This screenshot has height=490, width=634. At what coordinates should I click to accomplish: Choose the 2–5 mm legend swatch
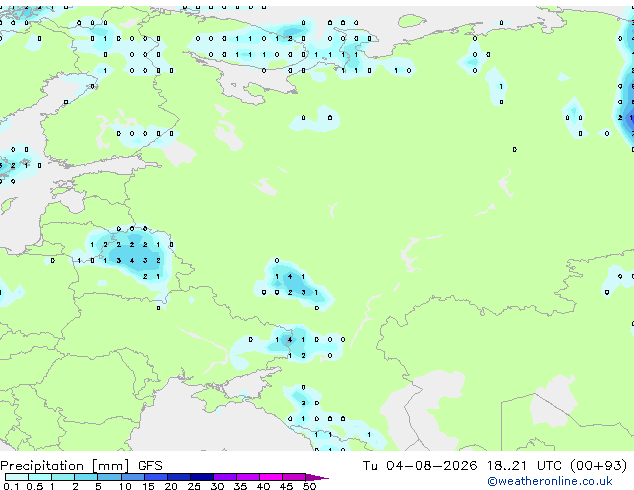[86, 477]
